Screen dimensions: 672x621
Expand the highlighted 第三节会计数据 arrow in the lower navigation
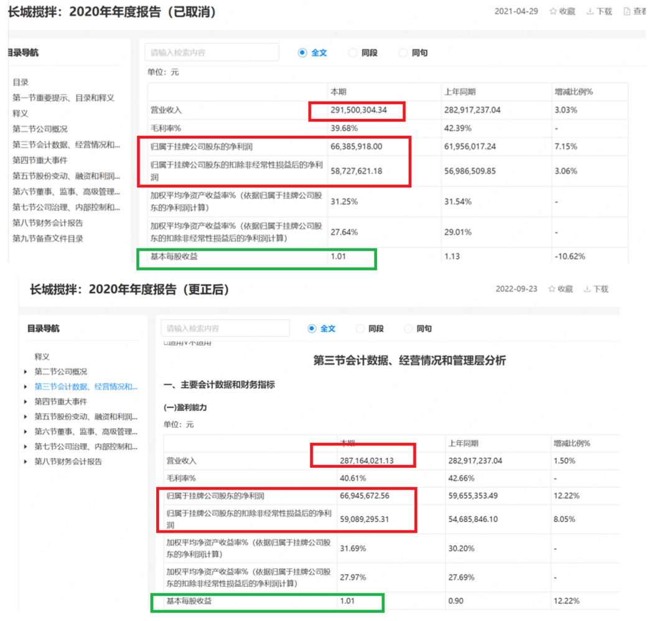[x=26, y=387]
